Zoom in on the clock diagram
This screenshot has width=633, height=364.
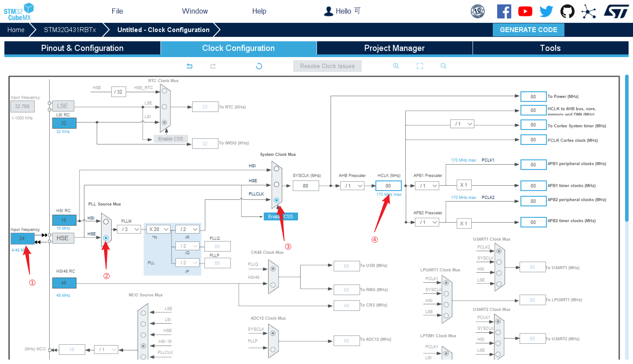click(x=396, y=66)
